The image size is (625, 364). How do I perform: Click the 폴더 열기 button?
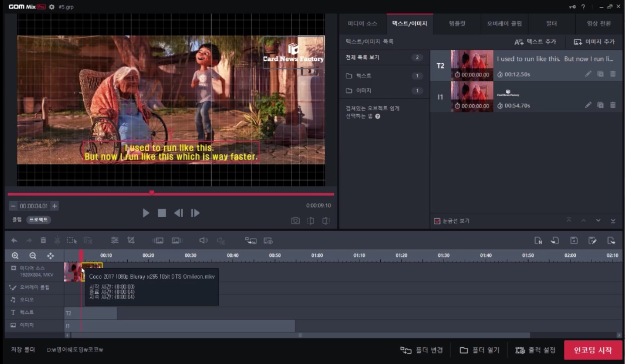tap(480, 350)
